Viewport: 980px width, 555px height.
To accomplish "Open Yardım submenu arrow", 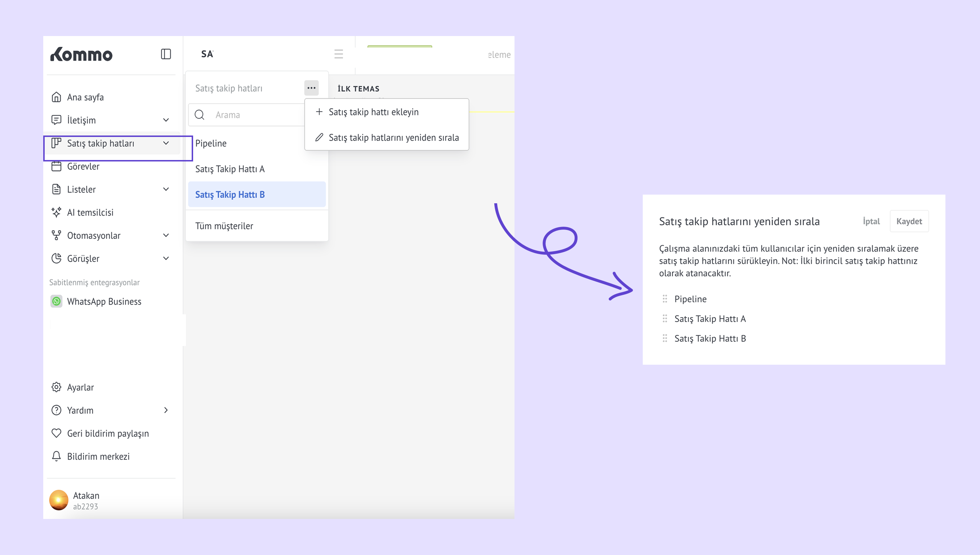I will coord(166,410).
